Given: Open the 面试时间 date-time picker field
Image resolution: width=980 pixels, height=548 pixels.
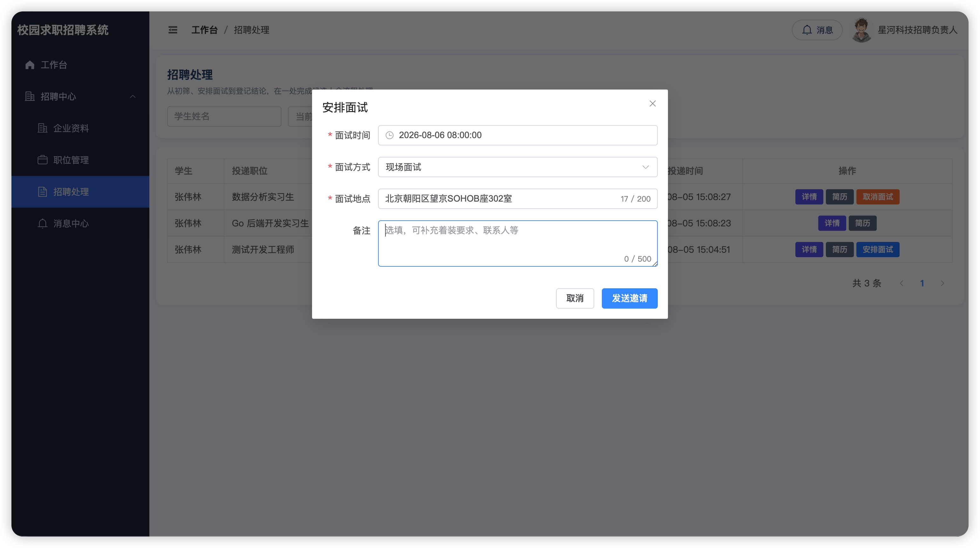Looking at the screenshot, I should coord(517,135).
